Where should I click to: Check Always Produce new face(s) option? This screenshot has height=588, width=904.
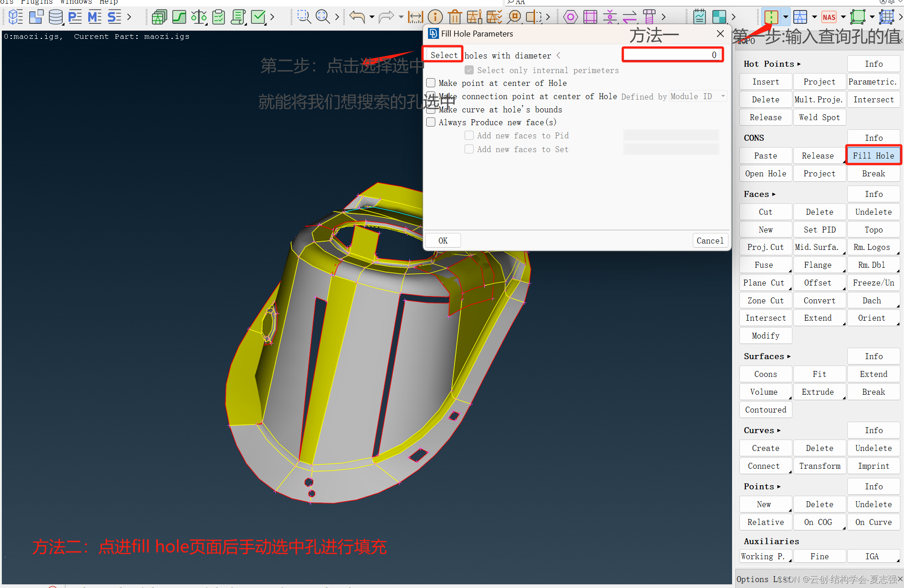(x=431, y=122)
